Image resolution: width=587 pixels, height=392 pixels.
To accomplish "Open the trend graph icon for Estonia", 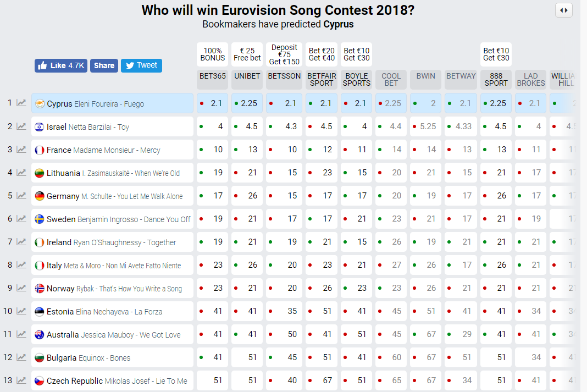I will (x=21, y=311).
